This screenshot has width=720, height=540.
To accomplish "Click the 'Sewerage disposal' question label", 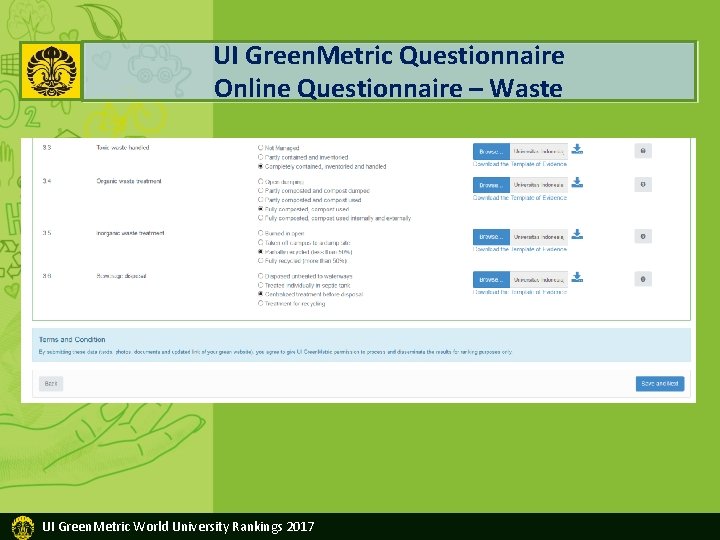I will [121, 276].
